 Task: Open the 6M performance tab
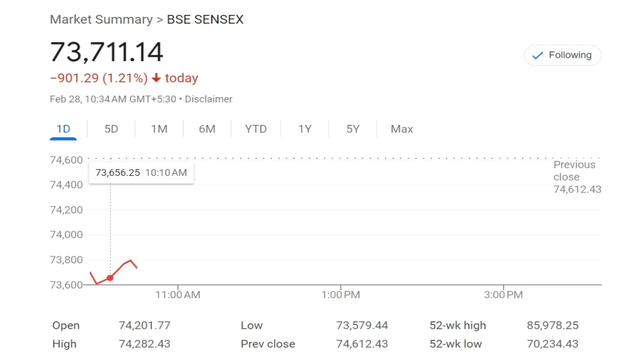click(207, 129)
